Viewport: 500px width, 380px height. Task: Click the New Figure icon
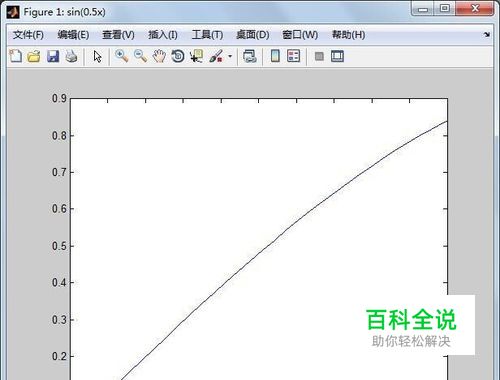(16, 56)
